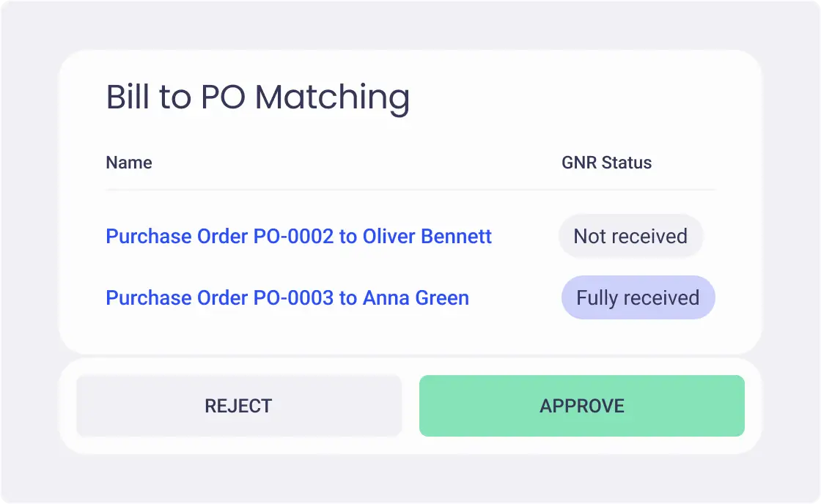Viewport: 821px width, 504px height.
Task: Select the GNR Status column header
Action: click(606, 163)
